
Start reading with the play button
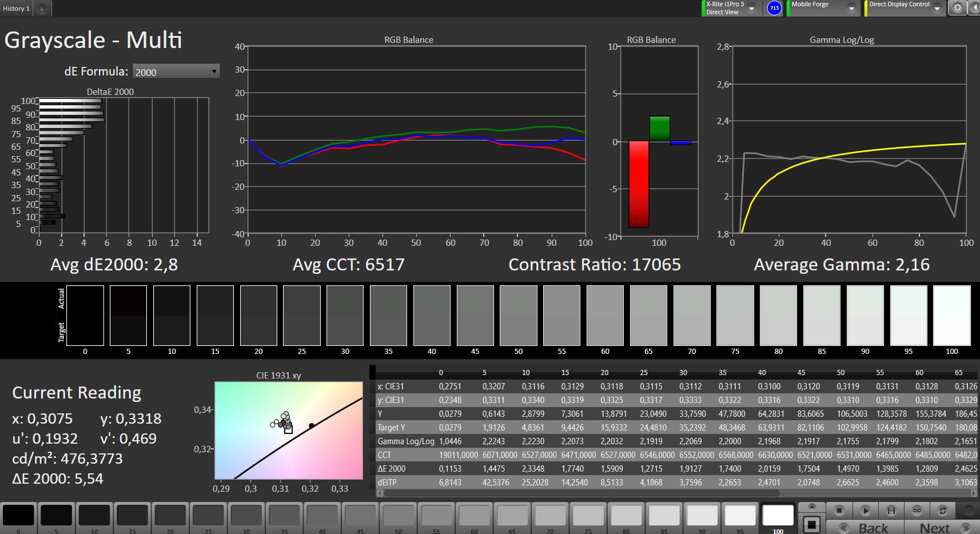coord(865,510)
